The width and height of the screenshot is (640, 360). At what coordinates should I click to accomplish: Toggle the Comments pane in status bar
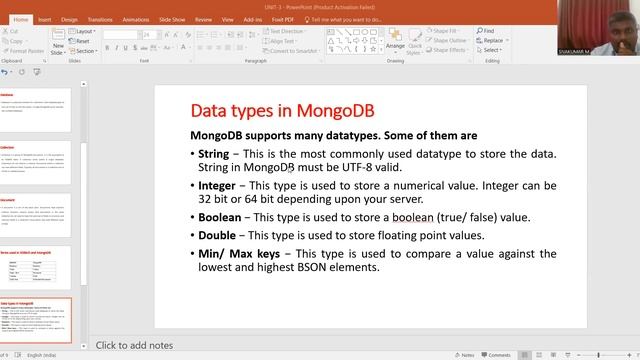(496, 355)
